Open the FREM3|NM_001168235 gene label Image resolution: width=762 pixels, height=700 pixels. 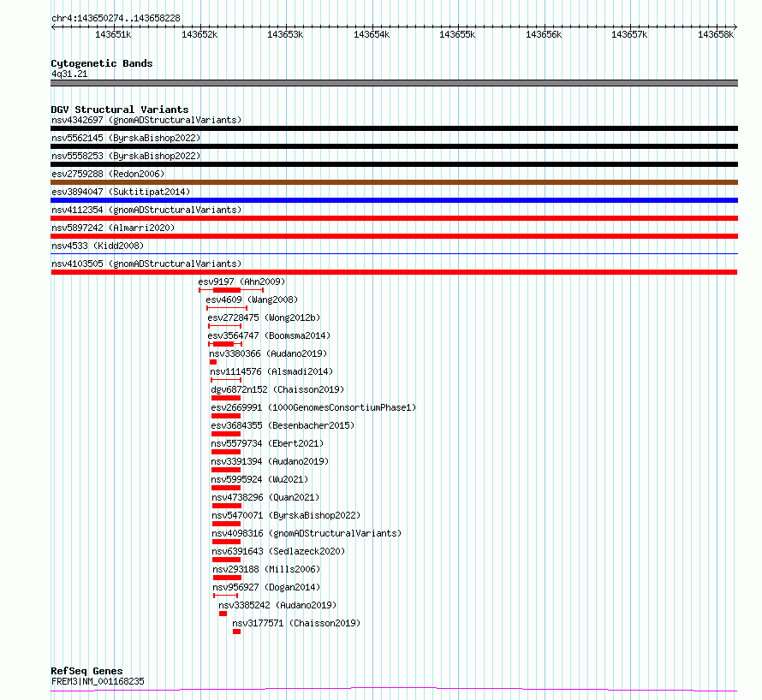coord(98,681)
